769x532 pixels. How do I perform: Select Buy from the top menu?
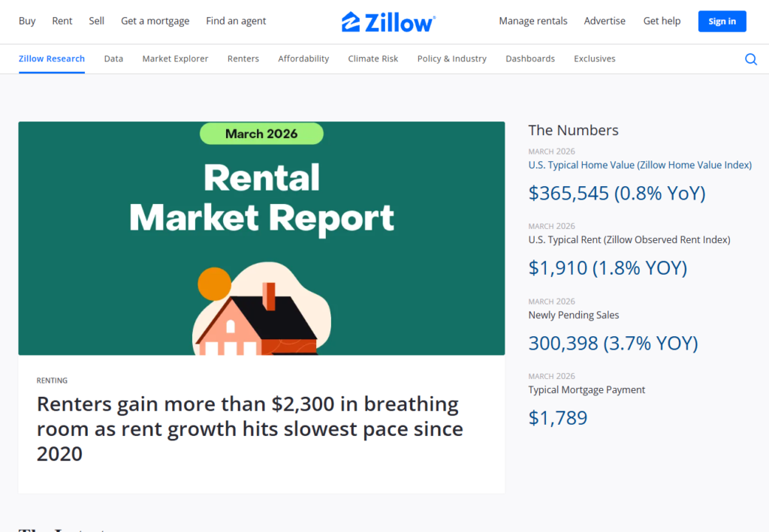coord(27,21)
